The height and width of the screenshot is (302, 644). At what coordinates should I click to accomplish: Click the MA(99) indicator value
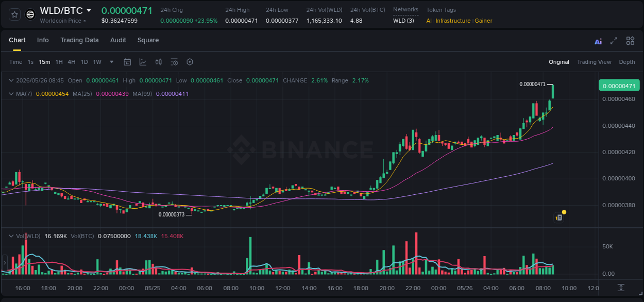[x=172, y=94]
